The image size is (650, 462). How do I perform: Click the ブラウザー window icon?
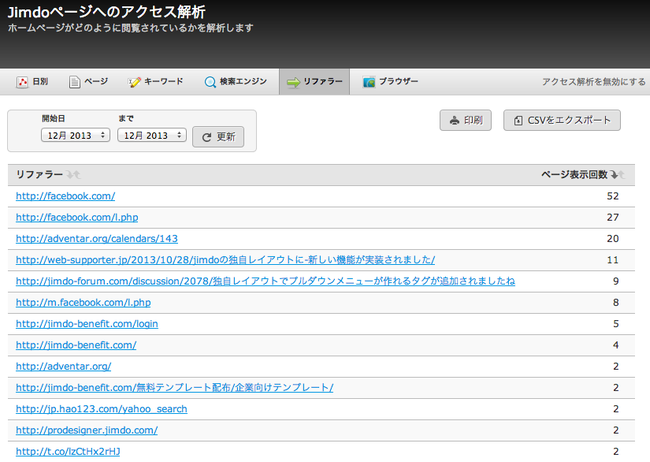pyautogui.click(x=369, y=82)
